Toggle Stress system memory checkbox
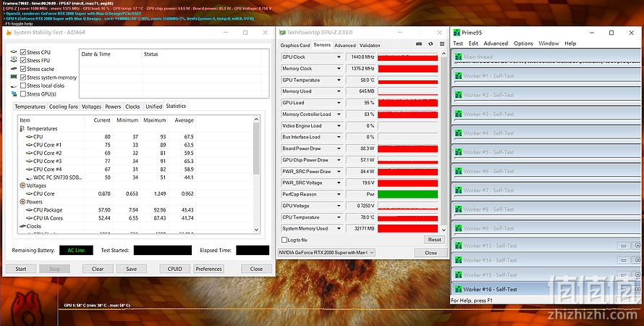Image resolution: width=644 pixels, height=326 pixels. point(23,78)
